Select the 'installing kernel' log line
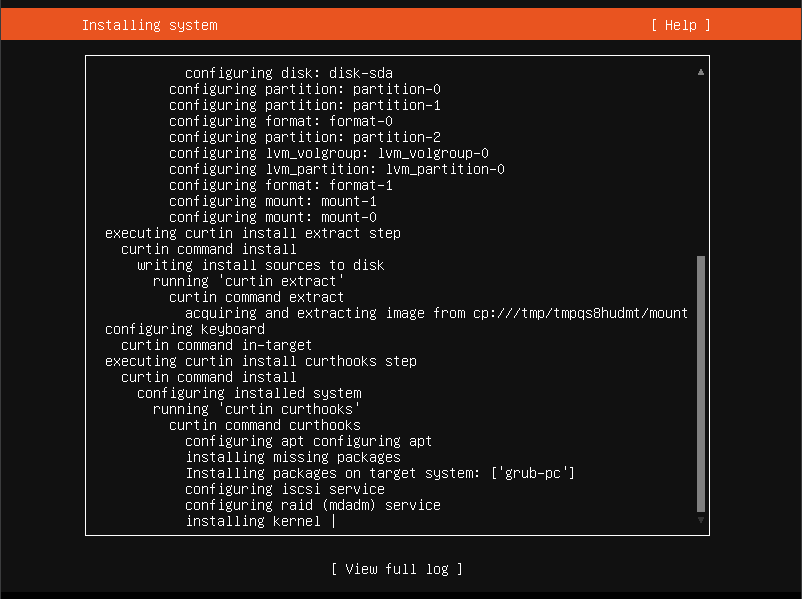802x599 pixels. 253,521
